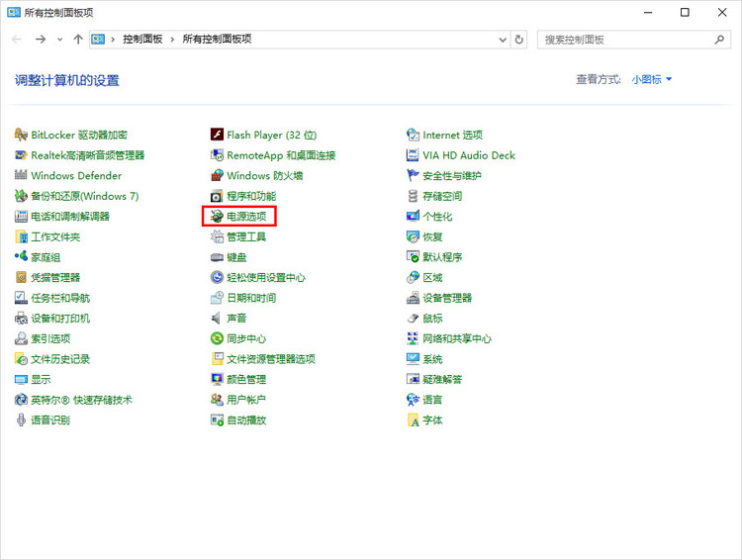Open Realtek高清晰音频管理器 icon
Viewport: 742px width, 560px height.
21,155
